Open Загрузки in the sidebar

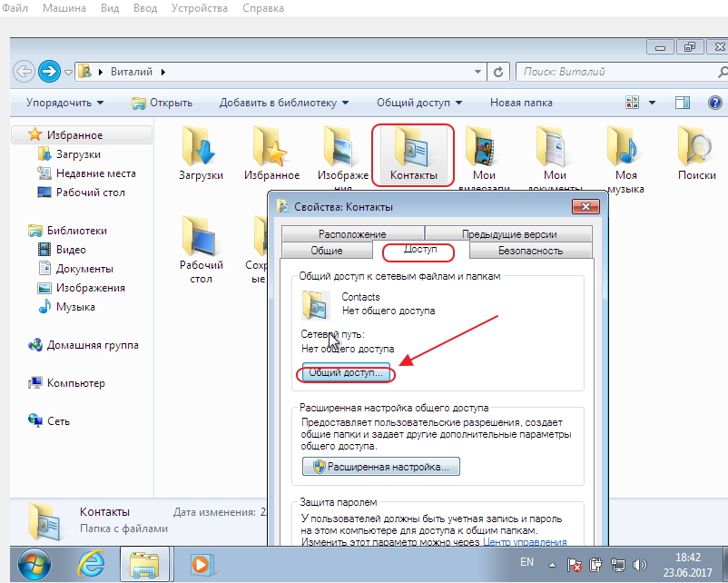click(69, 154)
